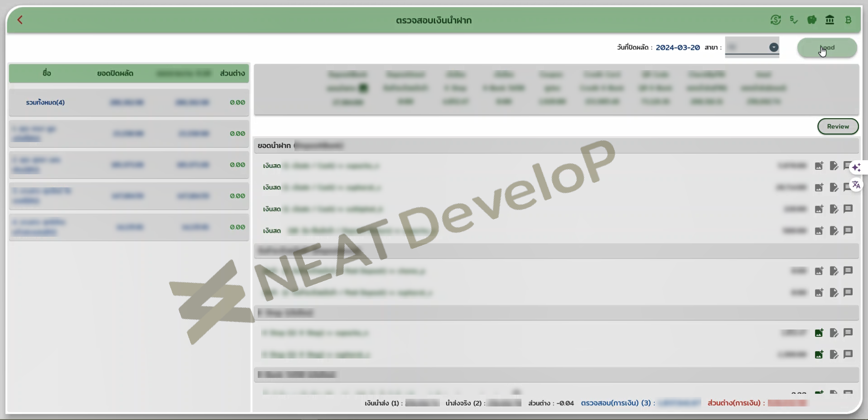Open the piggy bank savings icon
The width and height of the screenshot is (868, 420).
coord(812,20)
